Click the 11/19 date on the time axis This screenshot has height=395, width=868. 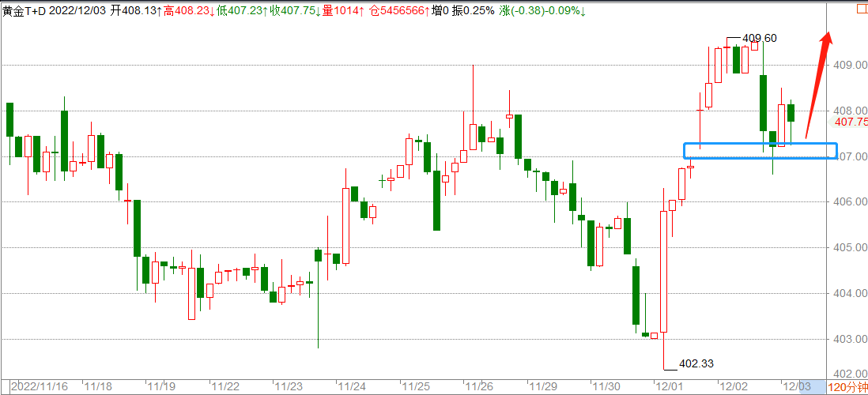pos(161,386)
